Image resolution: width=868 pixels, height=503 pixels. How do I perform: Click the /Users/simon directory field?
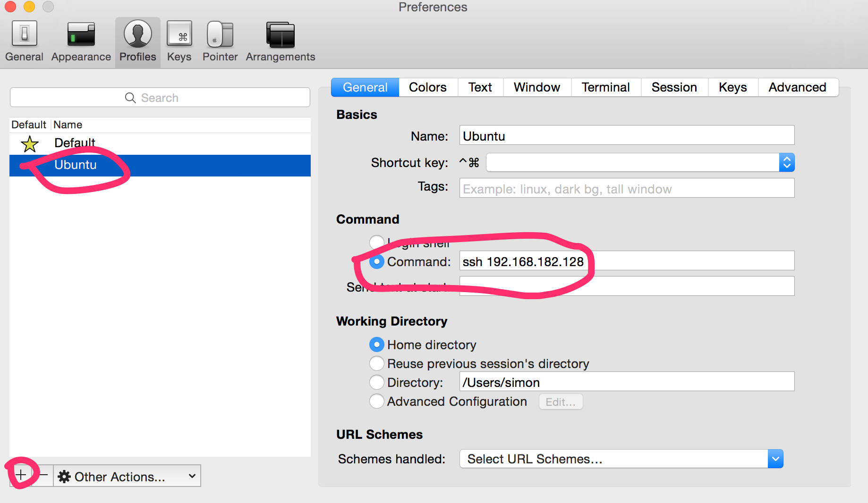627,382
